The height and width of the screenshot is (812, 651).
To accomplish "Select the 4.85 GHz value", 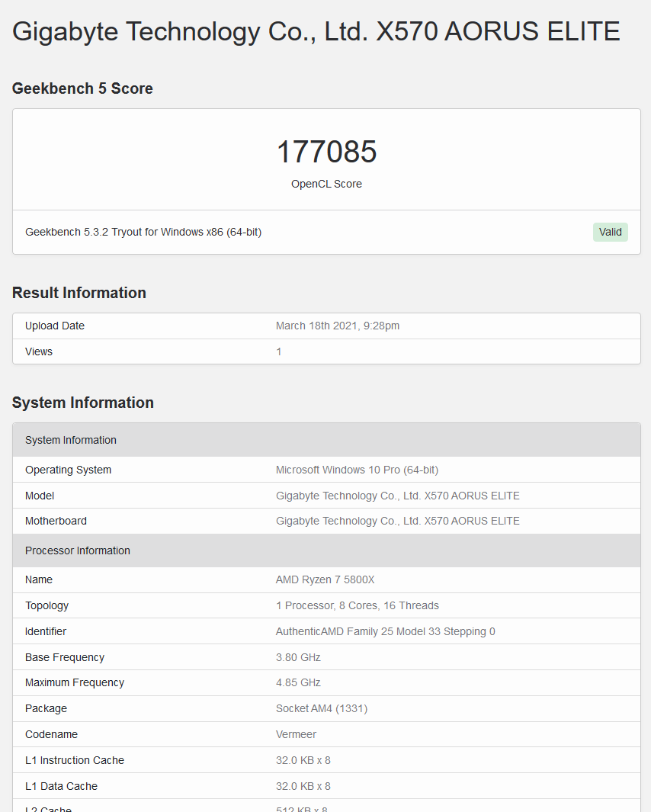I will pyautogui.click(x=298, y=682).
